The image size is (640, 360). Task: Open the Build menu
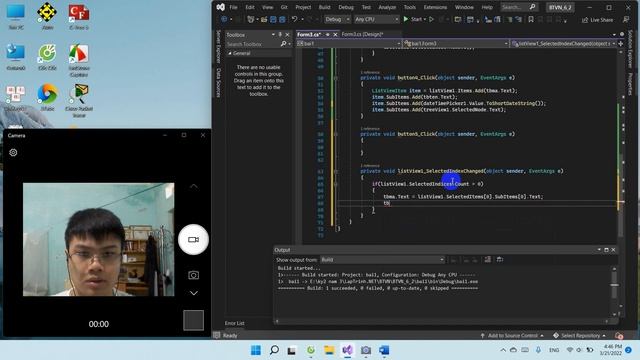(324, 7)
